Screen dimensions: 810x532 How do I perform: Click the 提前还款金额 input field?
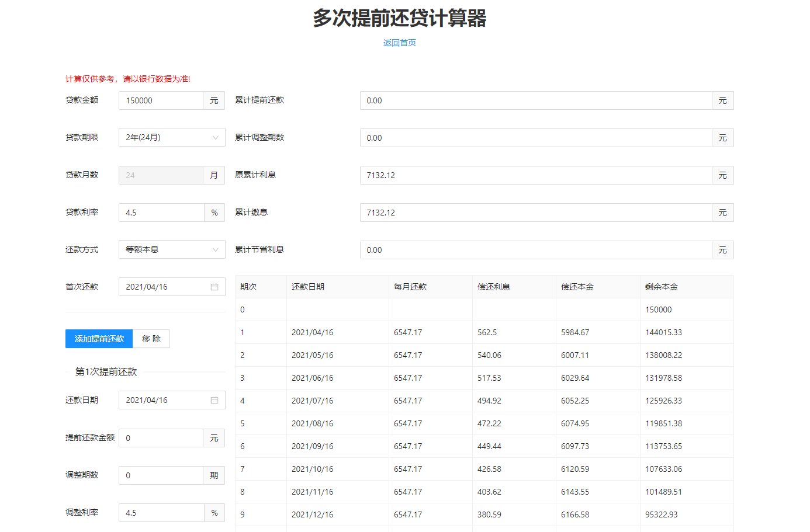[161, 438]
